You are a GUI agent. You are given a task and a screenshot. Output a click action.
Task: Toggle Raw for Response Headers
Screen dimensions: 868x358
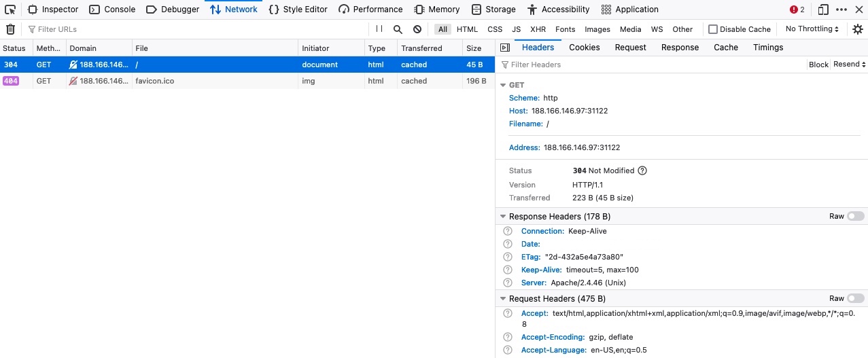(855, 216)
